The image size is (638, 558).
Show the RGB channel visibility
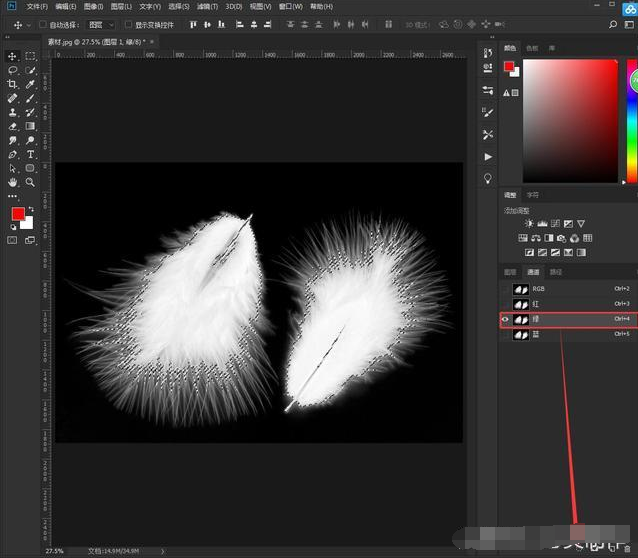(505, 289)
